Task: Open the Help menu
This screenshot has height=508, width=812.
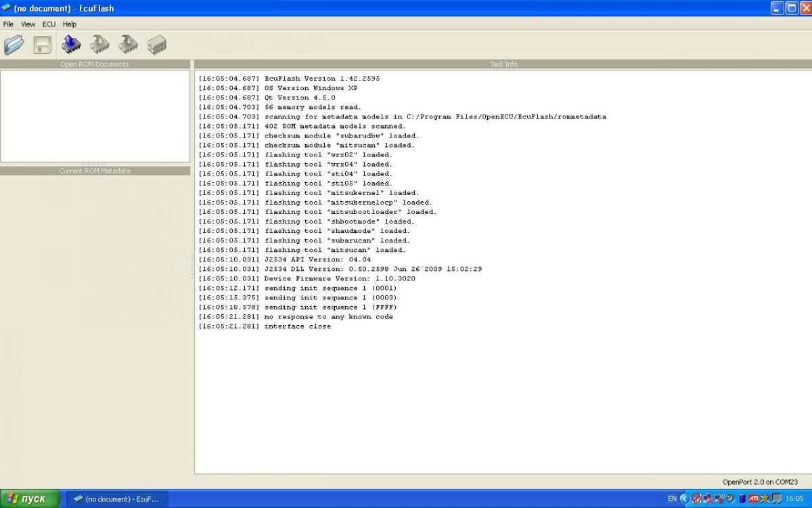Action: 70,24
